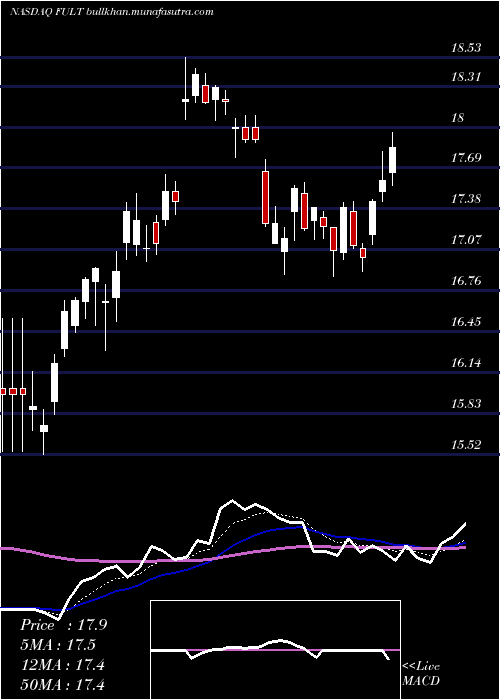Click inside the Live MACD inset chart

coord(275,650)
